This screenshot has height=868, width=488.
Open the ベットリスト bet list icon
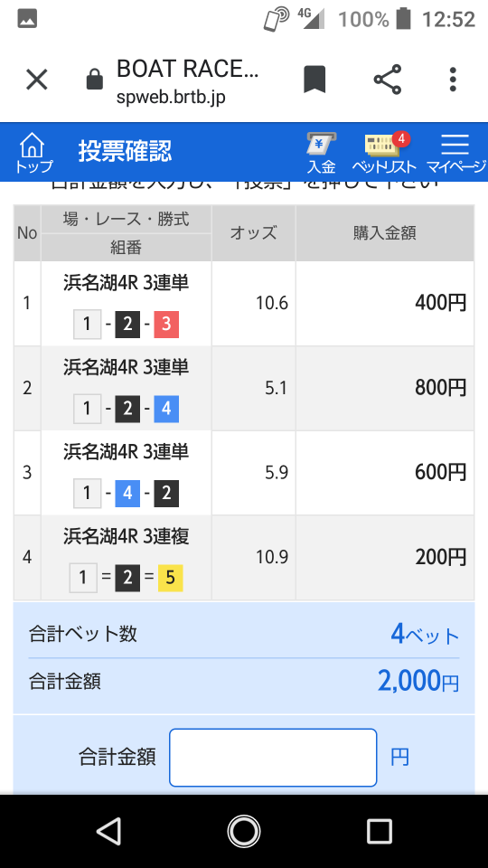[384, 153]
